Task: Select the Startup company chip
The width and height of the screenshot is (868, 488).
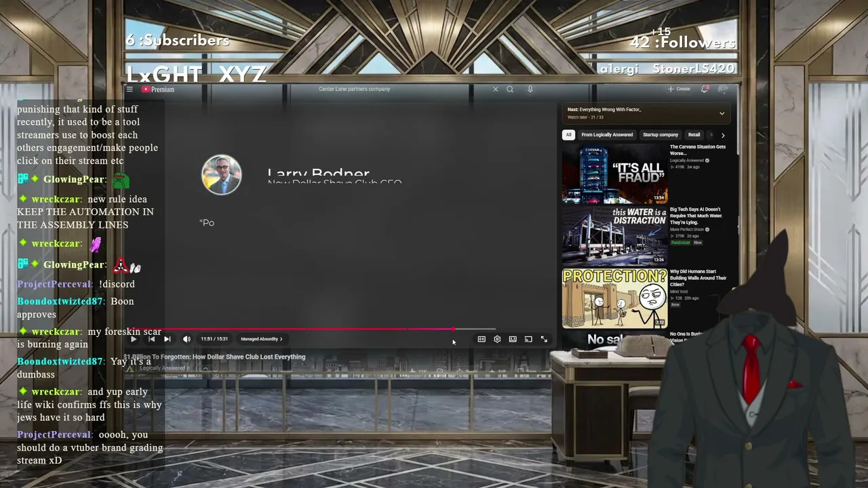Action: [660, 135]
